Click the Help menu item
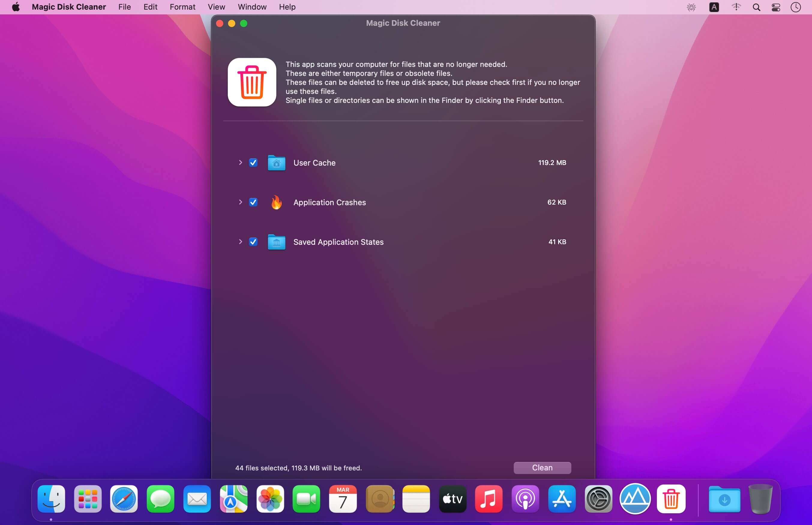 point(288,7)
